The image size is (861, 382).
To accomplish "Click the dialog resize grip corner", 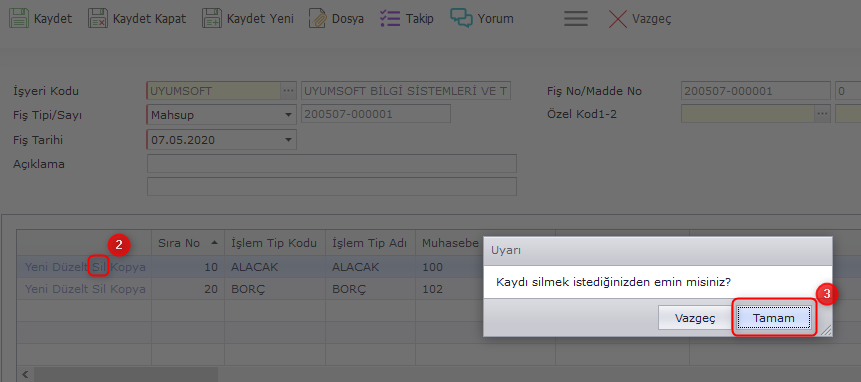I will click(826, 329).
